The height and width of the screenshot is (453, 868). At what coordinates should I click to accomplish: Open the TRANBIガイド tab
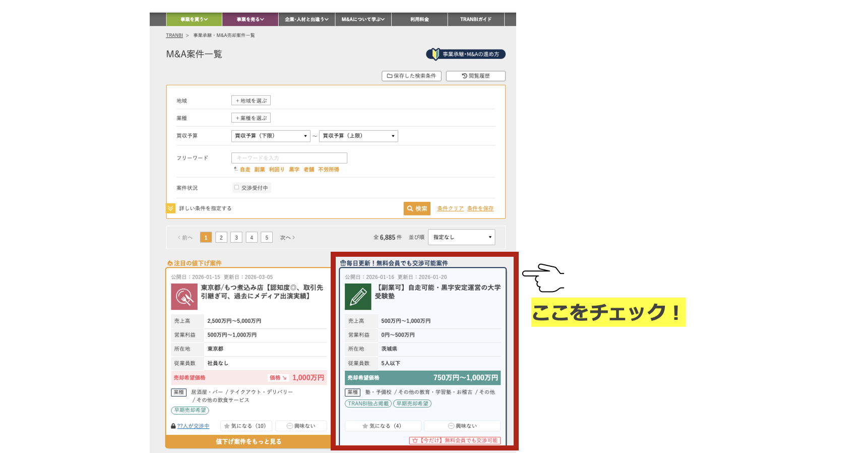[x=476, y=19]
